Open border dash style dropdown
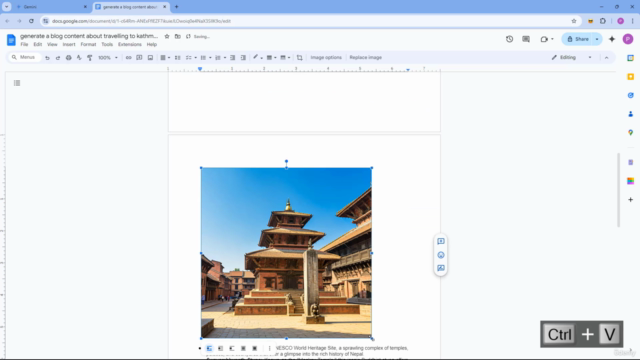Screen dimensions: 640x360 click(285, 58)
